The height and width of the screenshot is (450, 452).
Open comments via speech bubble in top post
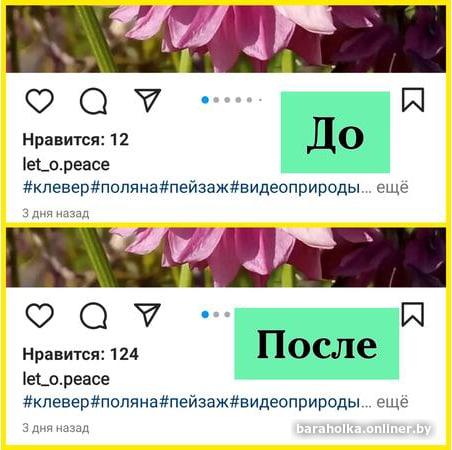[x=94, y=101]
